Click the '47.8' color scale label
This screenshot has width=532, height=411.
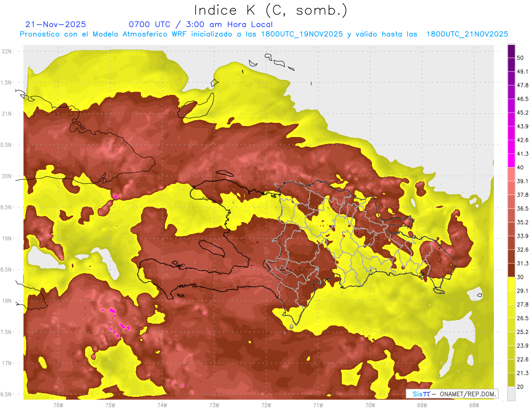pos(523,85)
